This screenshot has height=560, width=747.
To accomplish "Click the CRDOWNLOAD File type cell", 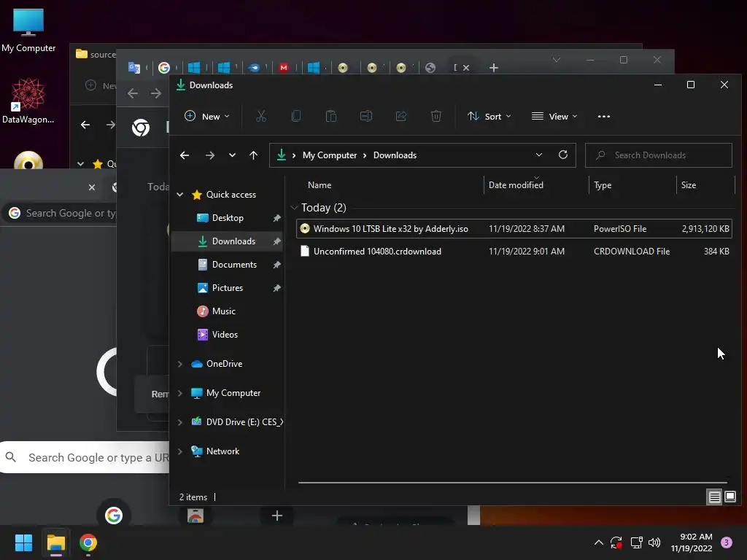I will (x=632, y=252).
